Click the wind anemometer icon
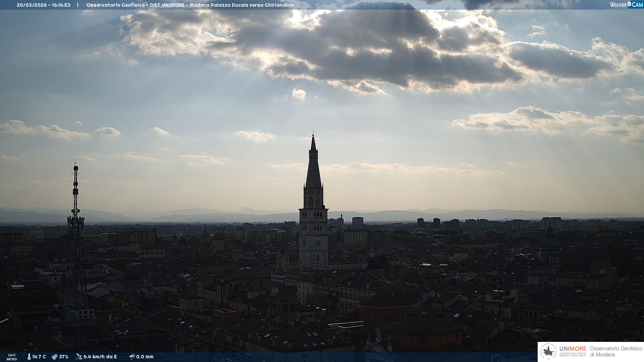Screen dimensions: 644x362 (x=79, y=357)
